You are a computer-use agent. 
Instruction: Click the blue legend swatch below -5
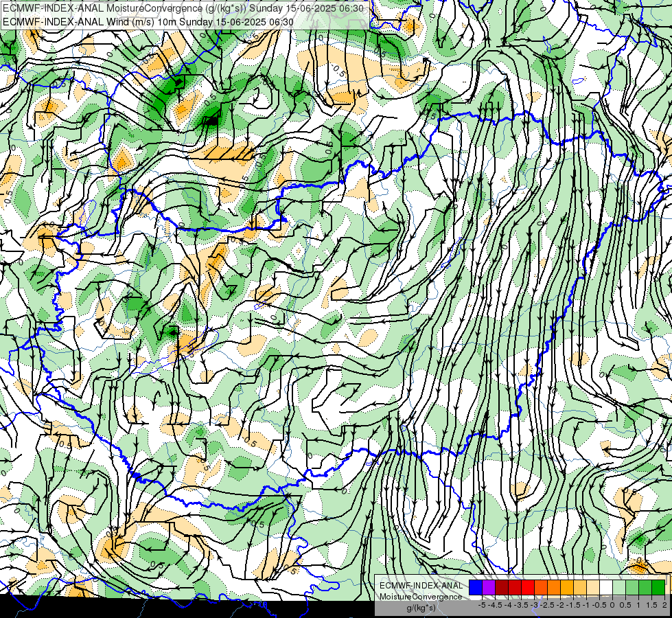[476, 587]
